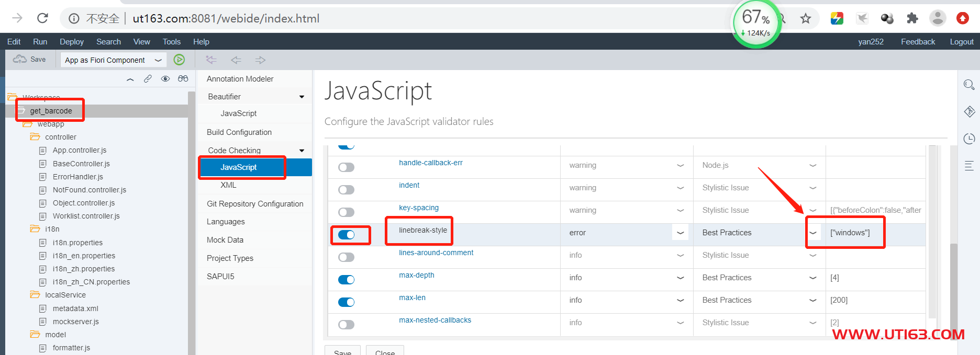Screen dimensions: 980x355
Task: Open the history clock icon in right sidebar
Action: point(969,139)
